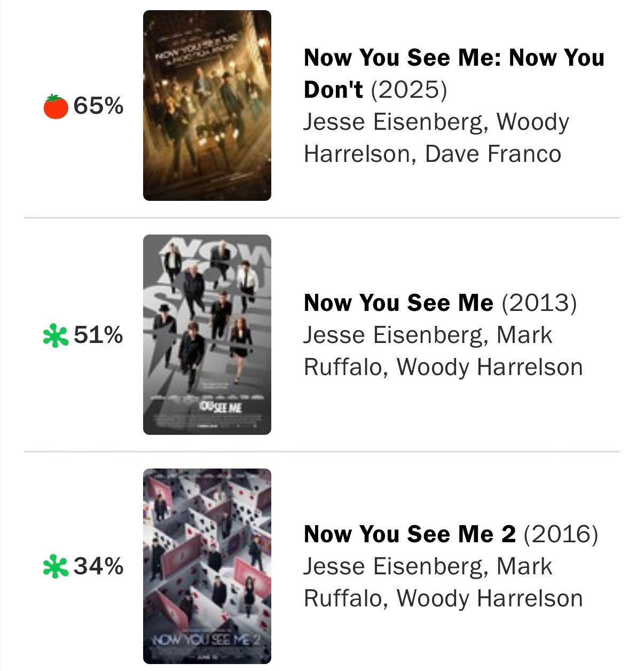Click the green splat icon beside 34%

tap(56, 566)
